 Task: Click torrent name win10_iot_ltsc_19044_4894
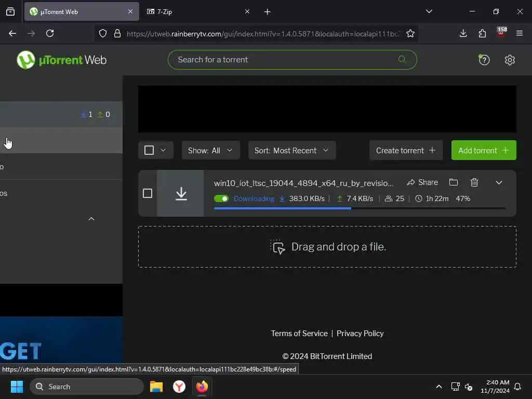pos(303,183)
